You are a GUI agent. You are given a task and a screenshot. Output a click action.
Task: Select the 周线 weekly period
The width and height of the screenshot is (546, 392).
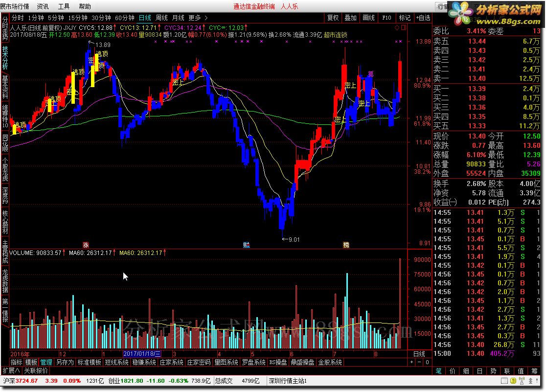coord(161,18)
